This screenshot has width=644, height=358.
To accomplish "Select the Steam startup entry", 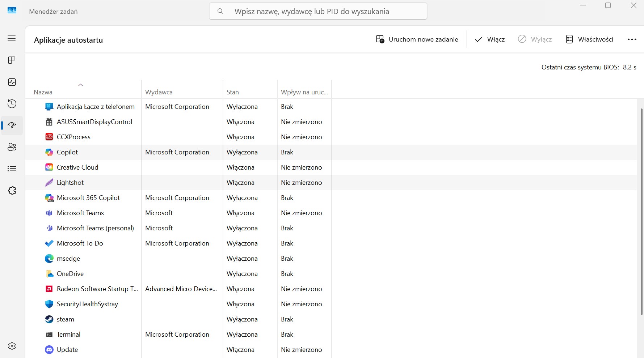I will 65,319.
